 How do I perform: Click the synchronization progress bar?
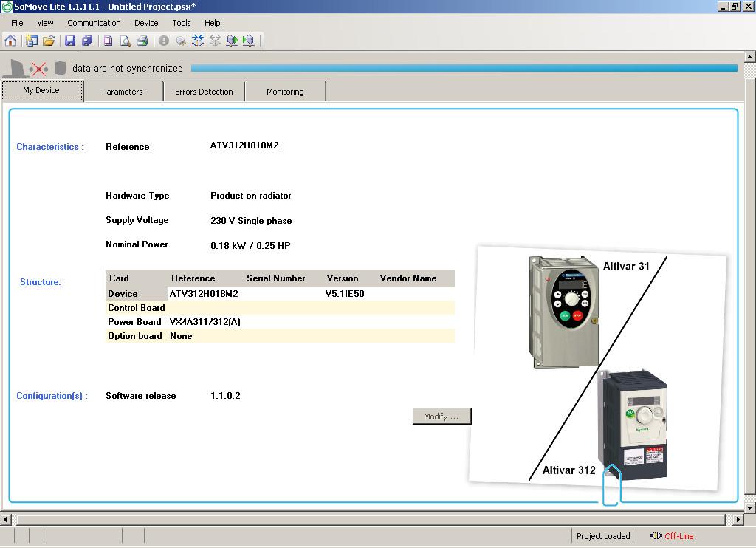point(464,68)
